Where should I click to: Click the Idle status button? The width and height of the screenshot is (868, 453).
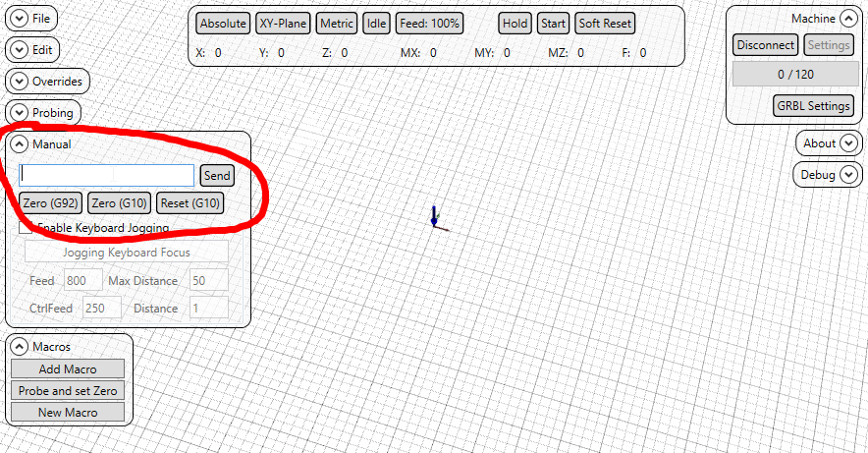point(376,24)
